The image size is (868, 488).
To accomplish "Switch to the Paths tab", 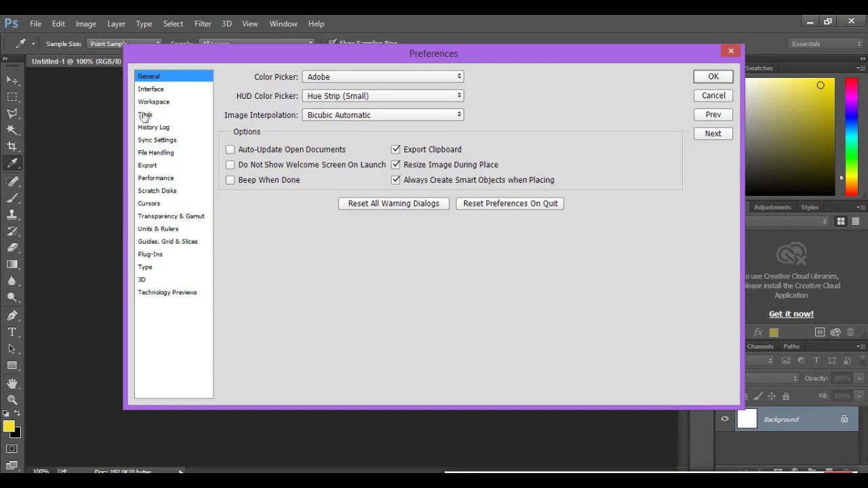I will (791, 346).
